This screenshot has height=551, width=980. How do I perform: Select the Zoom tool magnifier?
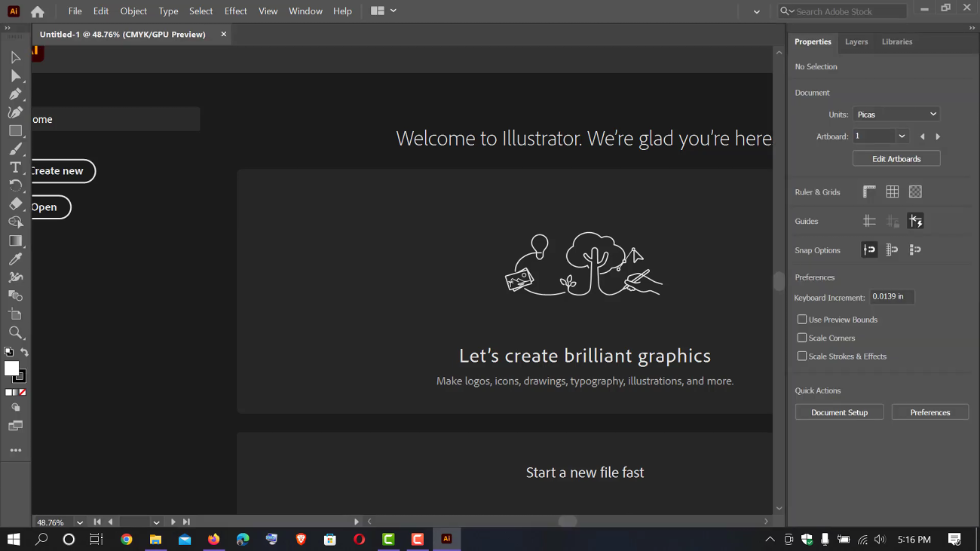pyautogui.click(x=15, y=332)
